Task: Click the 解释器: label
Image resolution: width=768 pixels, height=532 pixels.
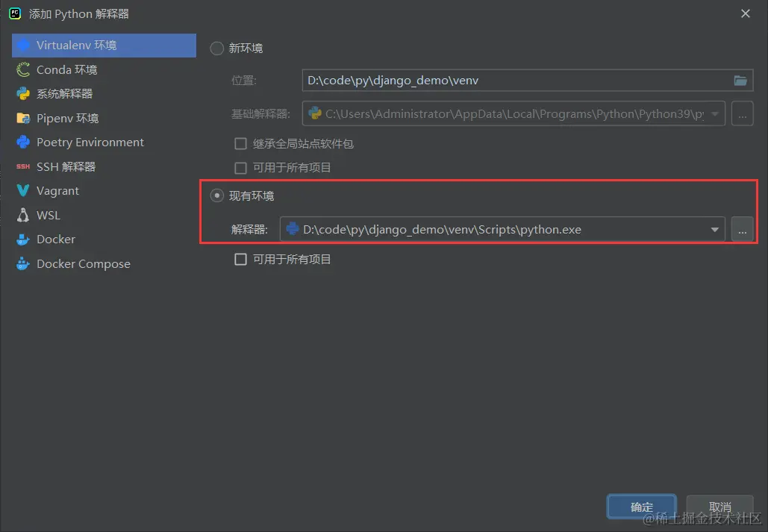Action: click(249, 229)
